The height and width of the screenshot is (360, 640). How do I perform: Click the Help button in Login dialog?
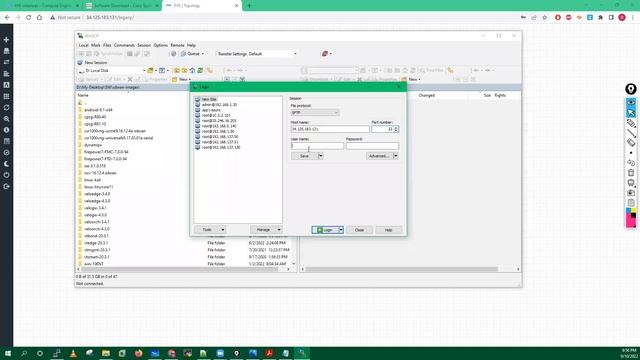pos(388,230)
